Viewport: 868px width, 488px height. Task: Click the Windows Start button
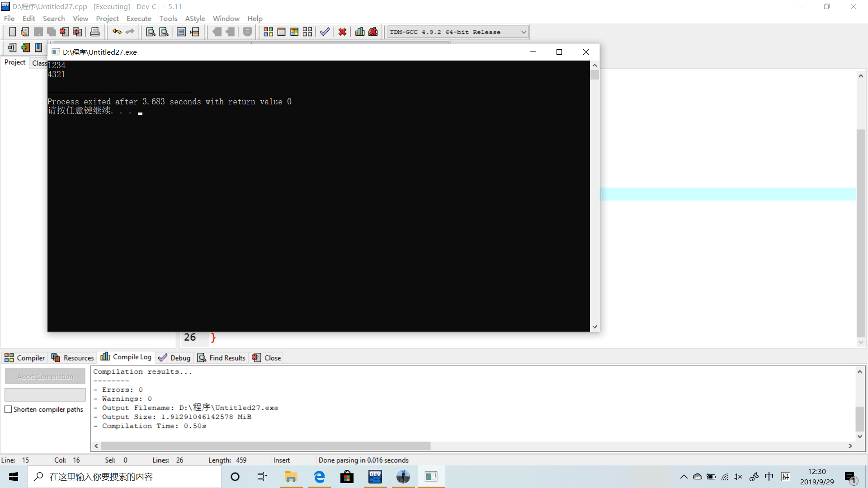click(x=14, y=477)
